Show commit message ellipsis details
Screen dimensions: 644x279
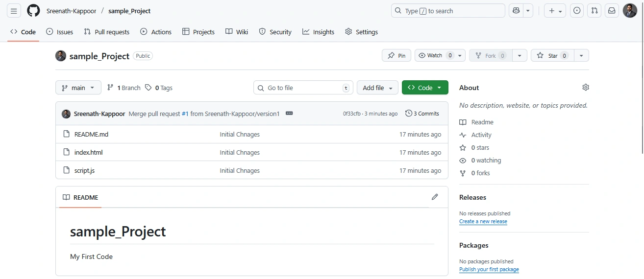click(x=289, y=114)
